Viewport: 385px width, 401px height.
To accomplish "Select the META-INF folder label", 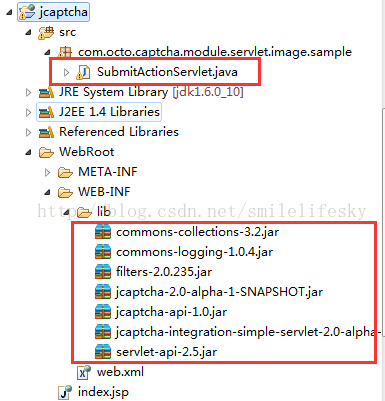I will [x=108, y=172].
